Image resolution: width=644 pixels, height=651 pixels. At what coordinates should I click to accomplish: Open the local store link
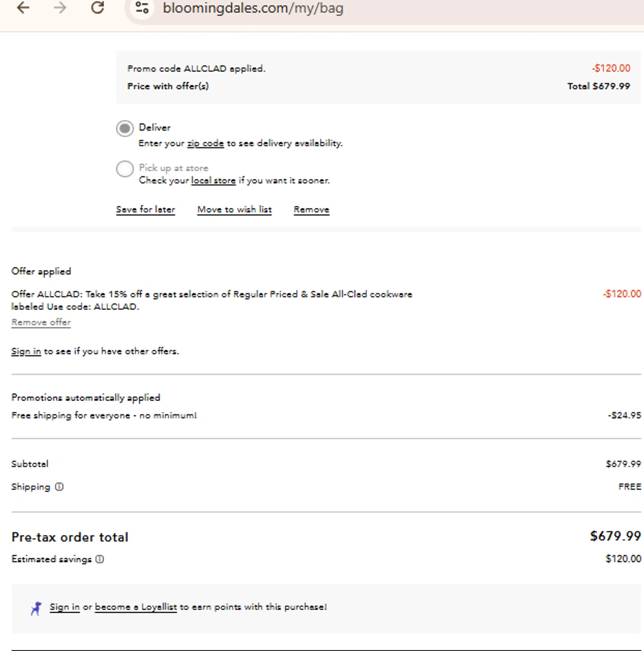[213, 181]
